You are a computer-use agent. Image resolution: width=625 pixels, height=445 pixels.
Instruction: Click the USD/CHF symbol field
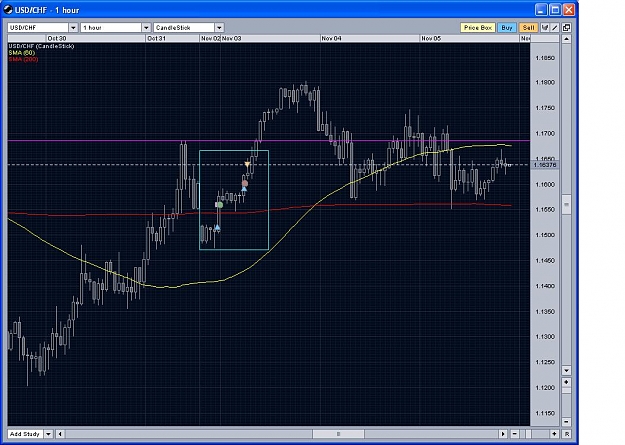38,28
